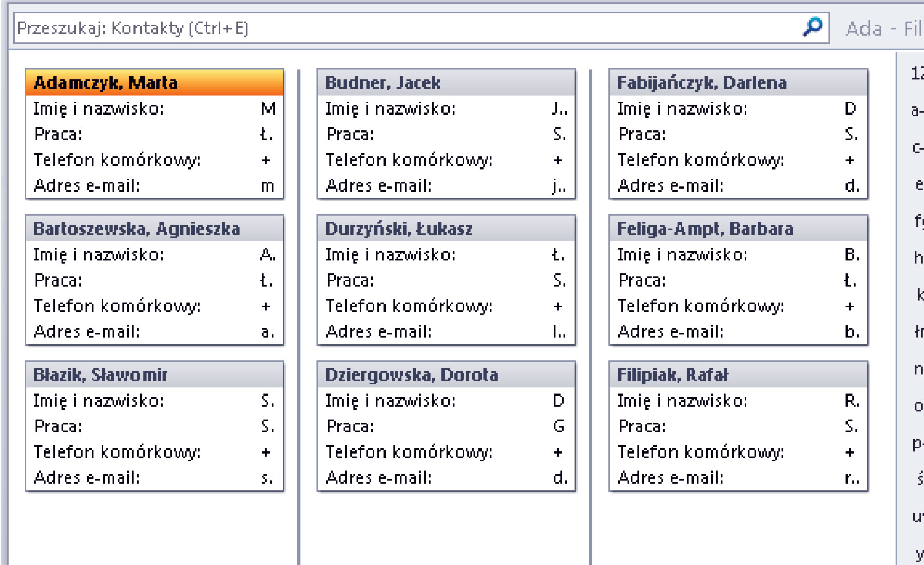924x565 pixels.
Task: Click the 'c' index button on right
Action: pyautogui.click(x=918, y=147)
